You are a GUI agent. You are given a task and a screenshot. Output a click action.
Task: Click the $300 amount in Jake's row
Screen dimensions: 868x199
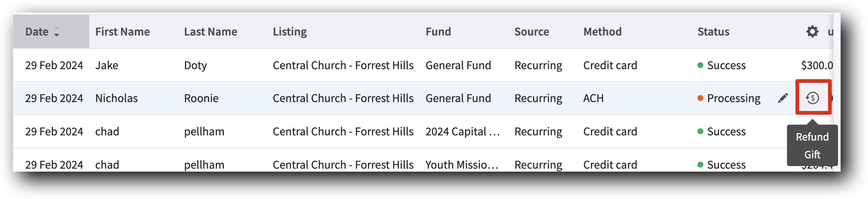pos(817,65)
